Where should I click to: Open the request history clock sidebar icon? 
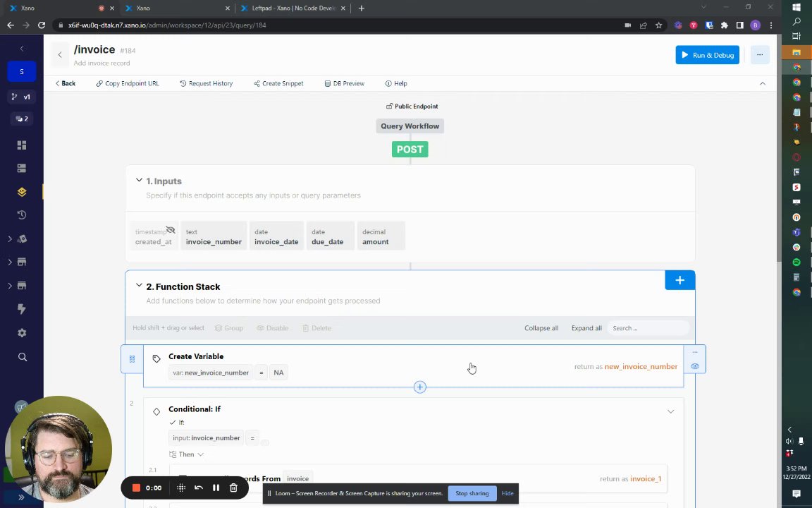click(22, 215)
